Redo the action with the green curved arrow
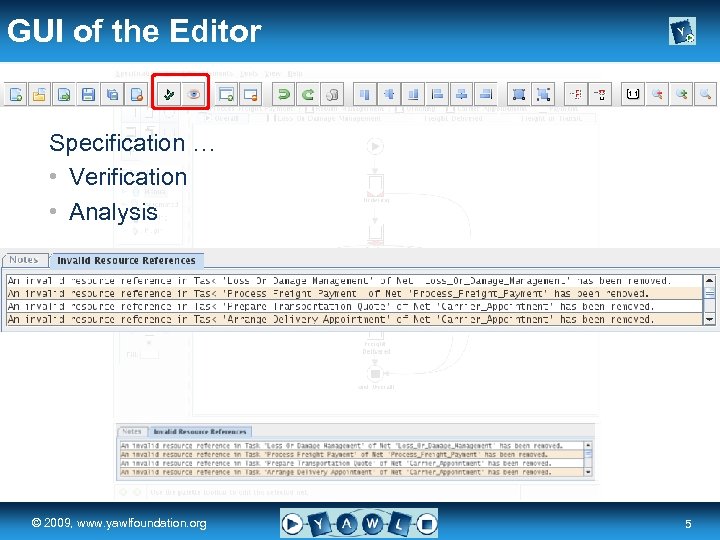 [x=308, y=95]
